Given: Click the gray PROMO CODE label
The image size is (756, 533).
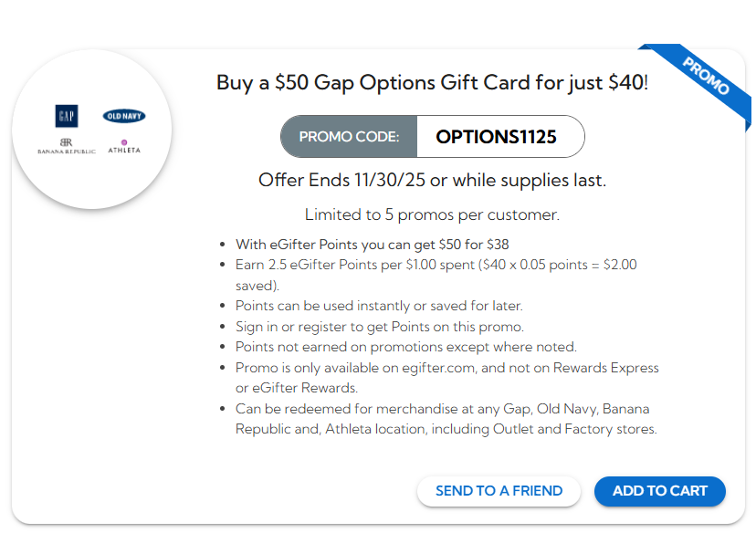Looking at the screenshot, I should click(349, 137).
